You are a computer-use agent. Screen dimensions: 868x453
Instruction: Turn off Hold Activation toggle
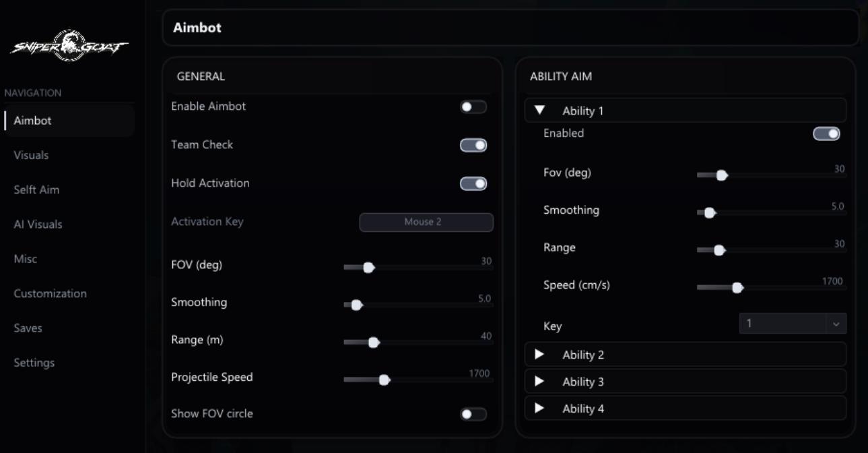click(x=473, y=183)
